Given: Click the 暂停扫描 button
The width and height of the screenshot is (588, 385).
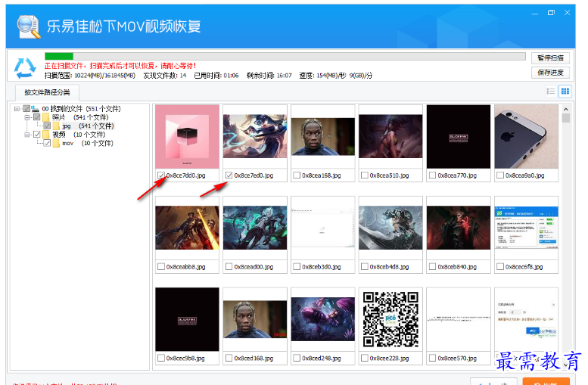Looking at the screenshot, I should [x=550, y=58].
